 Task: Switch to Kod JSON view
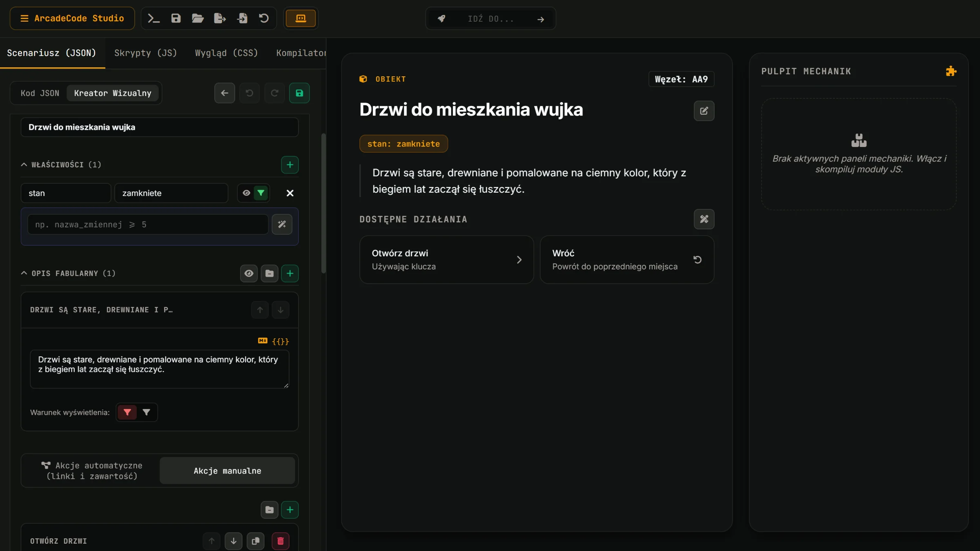pyautogui.click(x=40, y=93)
